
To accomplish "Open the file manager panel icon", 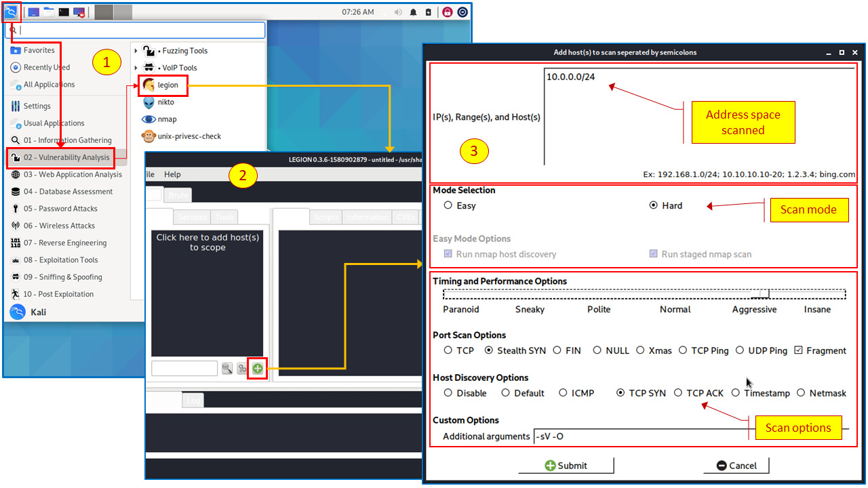I will click(x=49, y=12).
